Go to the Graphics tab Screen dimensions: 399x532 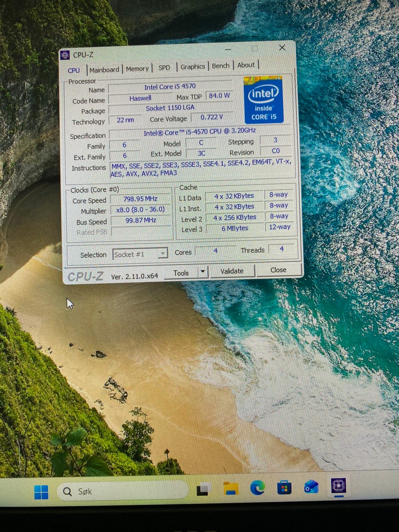coord(193,66)
